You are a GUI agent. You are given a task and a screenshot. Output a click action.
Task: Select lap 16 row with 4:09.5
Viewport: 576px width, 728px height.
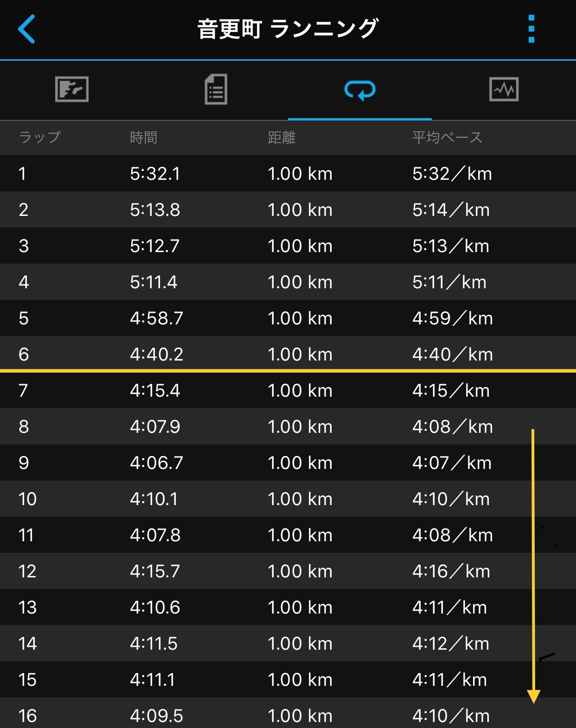288,714
